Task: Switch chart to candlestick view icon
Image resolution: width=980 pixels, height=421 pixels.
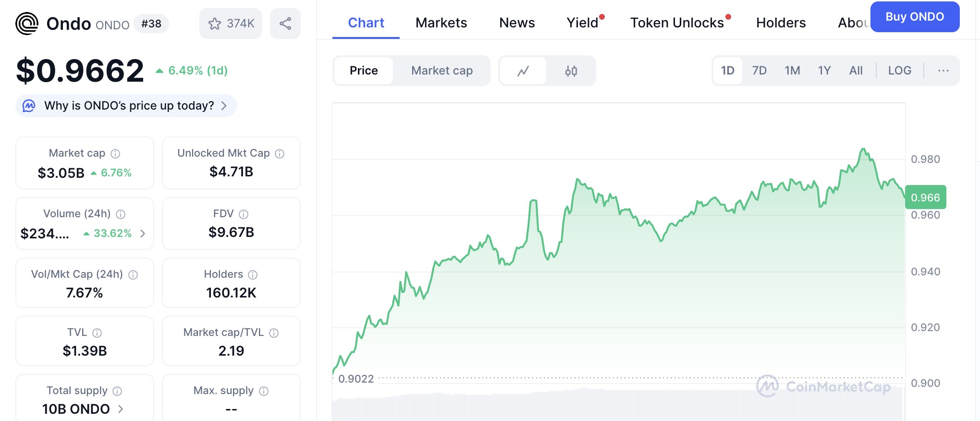Action: [571, 71]
